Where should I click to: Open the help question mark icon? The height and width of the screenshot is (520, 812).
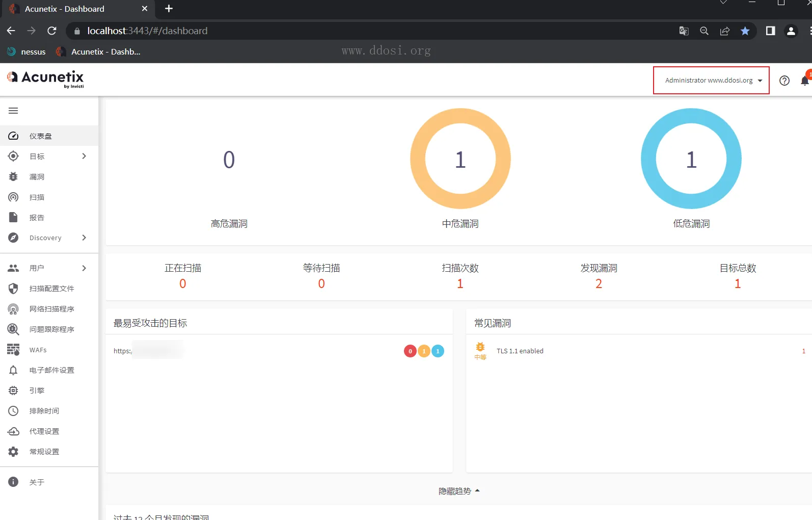coord(784,81)
